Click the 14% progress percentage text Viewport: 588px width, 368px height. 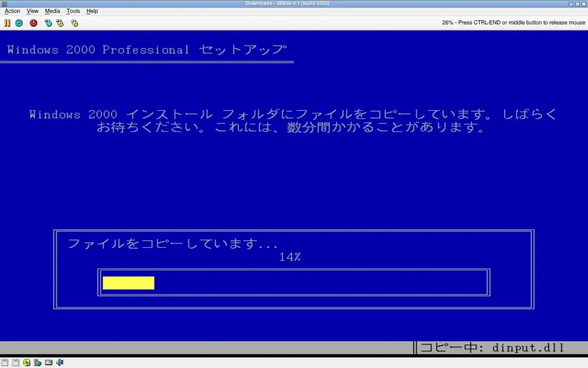[x=290, y=257]
